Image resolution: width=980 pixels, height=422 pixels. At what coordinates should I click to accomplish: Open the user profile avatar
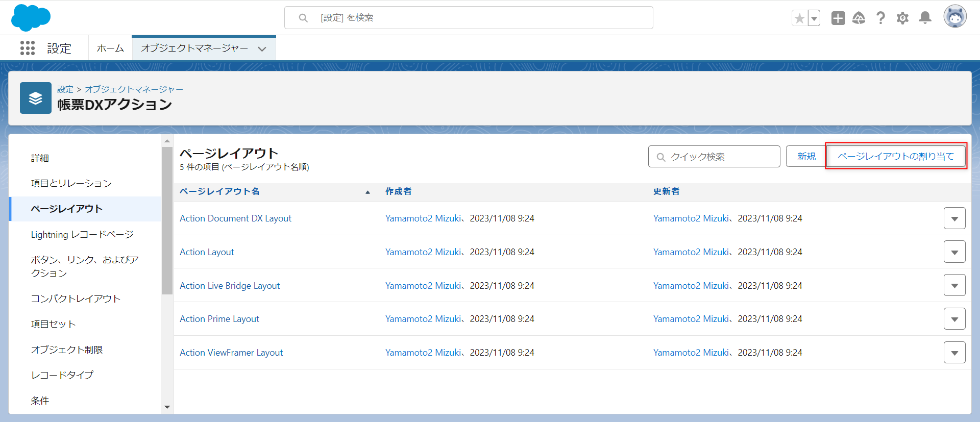[954, 17]
